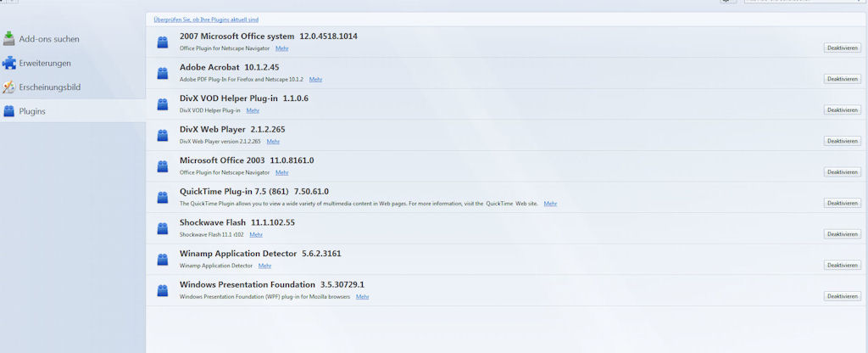Screen dimensions: 868x353
Task: Deactivate the Winamp Application Detector
Action: (842, 265)
